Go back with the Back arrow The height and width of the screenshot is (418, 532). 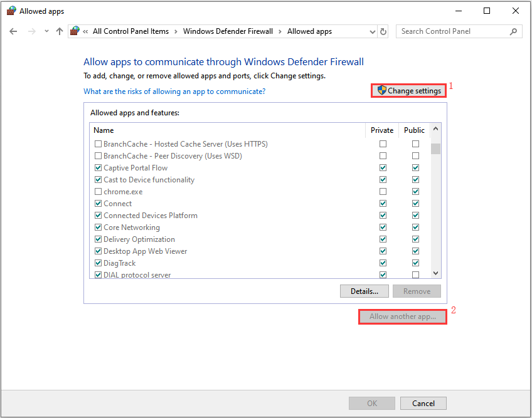13,31
